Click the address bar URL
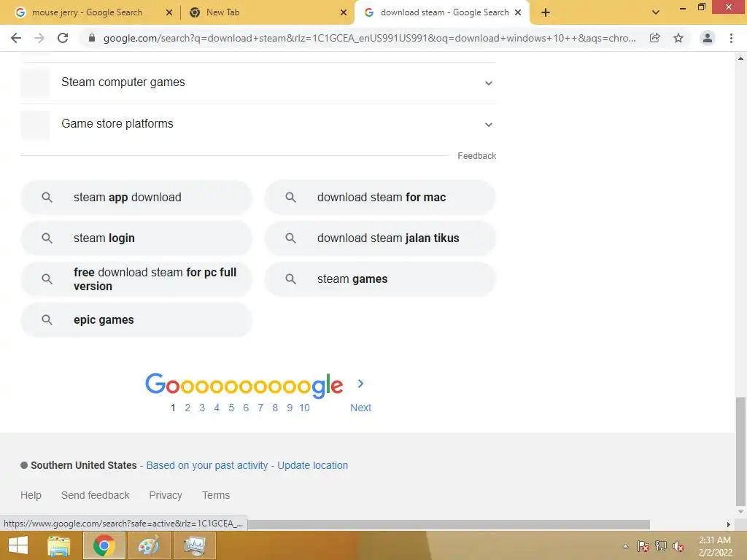 (x=369, y=38)
